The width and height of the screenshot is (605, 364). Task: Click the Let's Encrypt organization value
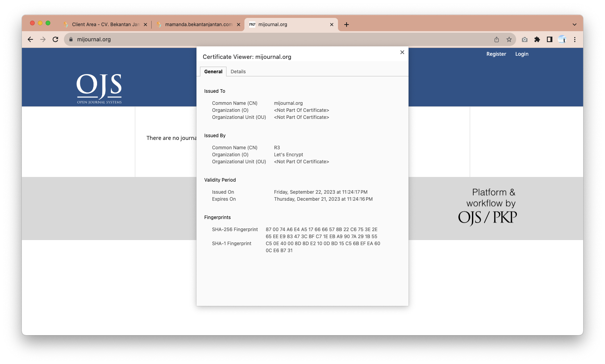point(288,155)
